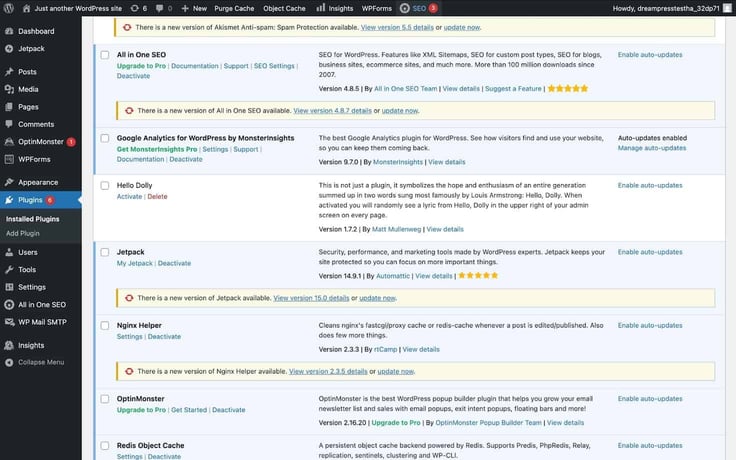The width and height of the screenshot is (736, 460).
Task: Click the Users sidebar icon
Action: click(9, 252)
